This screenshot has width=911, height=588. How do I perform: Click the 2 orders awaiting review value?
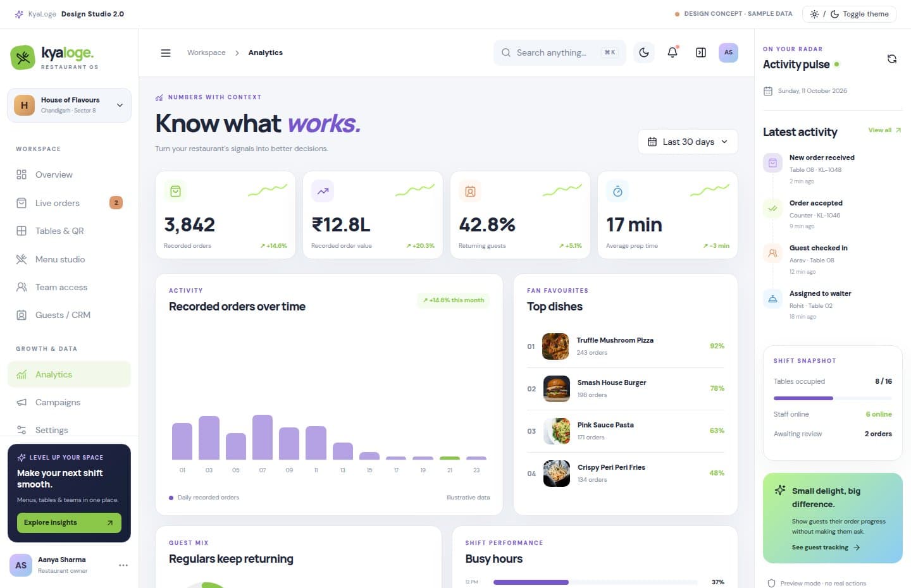coord(878,434)
